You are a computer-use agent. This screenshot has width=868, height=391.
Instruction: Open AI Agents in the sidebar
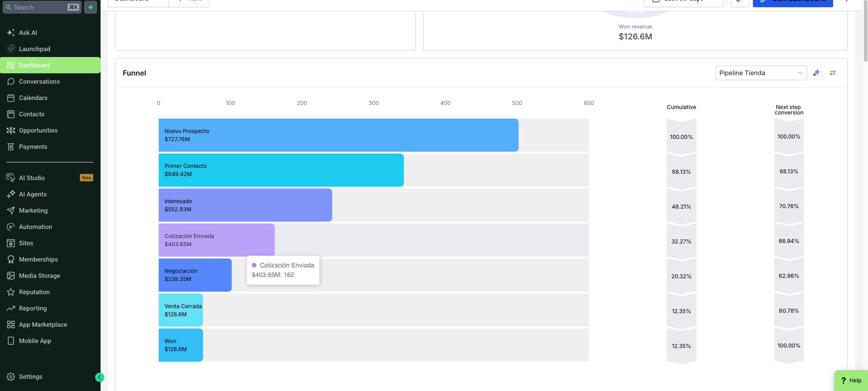50,194
